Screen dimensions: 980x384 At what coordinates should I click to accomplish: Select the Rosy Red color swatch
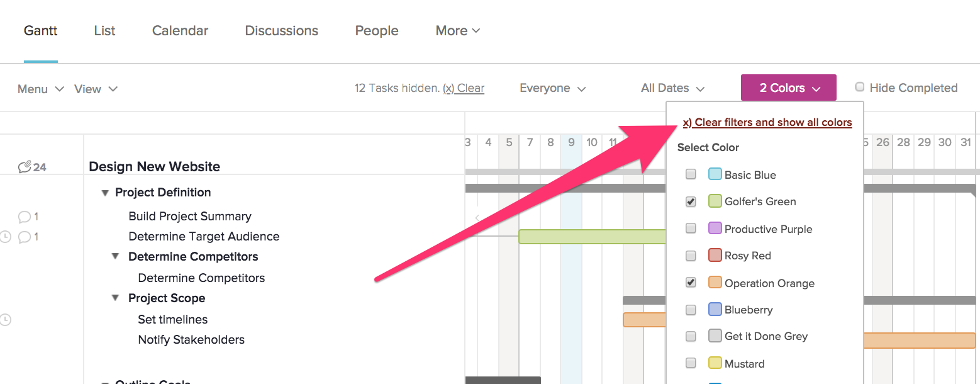coord(715,255)
